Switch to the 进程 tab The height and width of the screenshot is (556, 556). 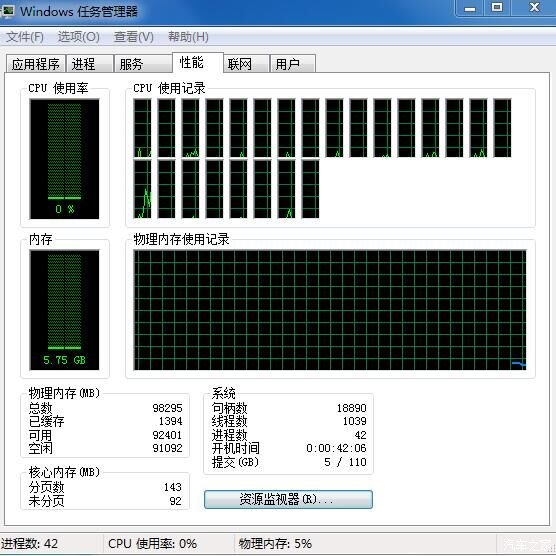(x=90, y=64)
